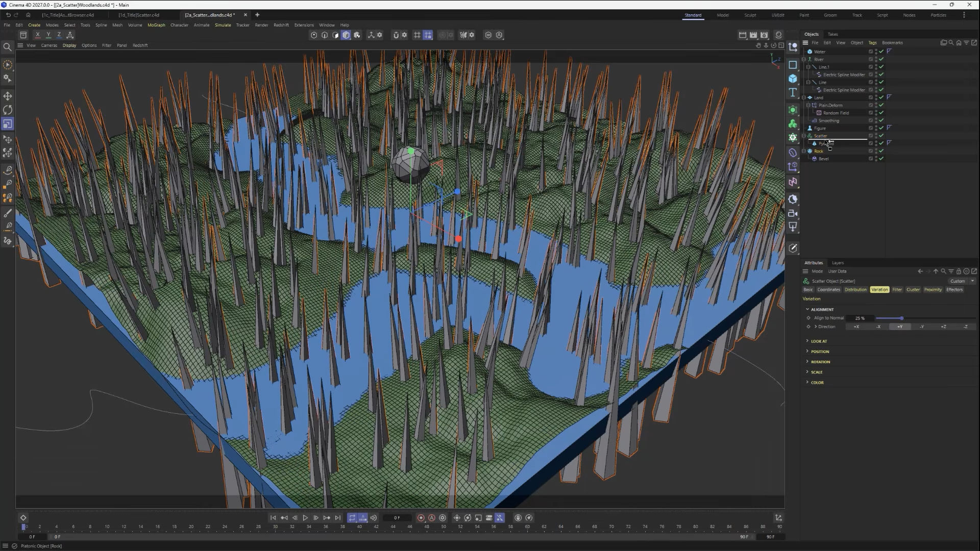
Task: Switch to the Sculpt layout
Action: 750,15
